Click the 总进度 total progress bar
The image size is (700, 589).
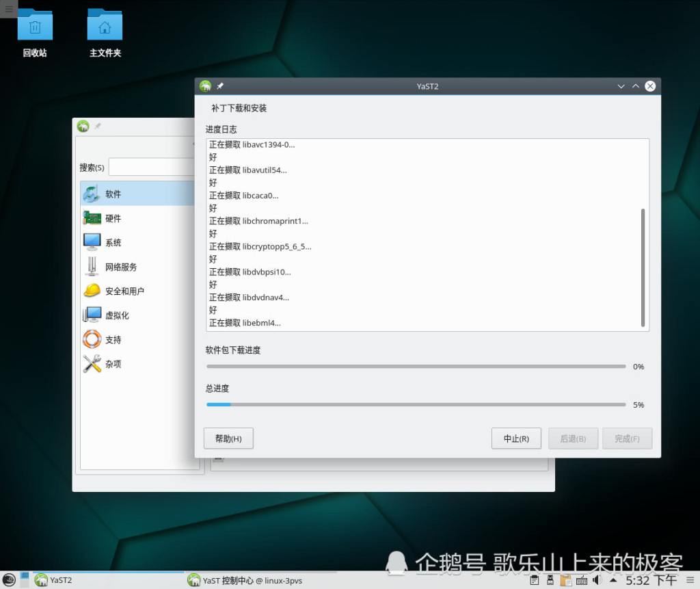[x=416, y=404]
